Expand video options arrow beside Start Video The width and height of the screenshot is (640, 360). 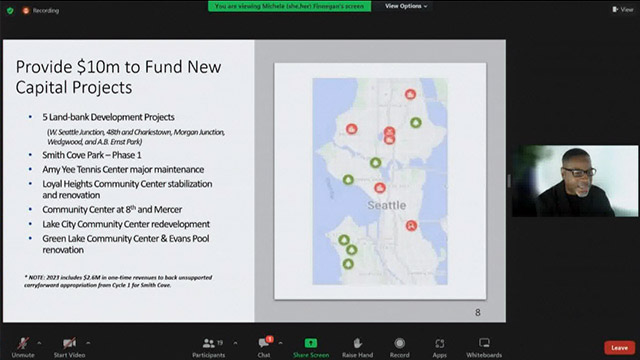[88, 343]
